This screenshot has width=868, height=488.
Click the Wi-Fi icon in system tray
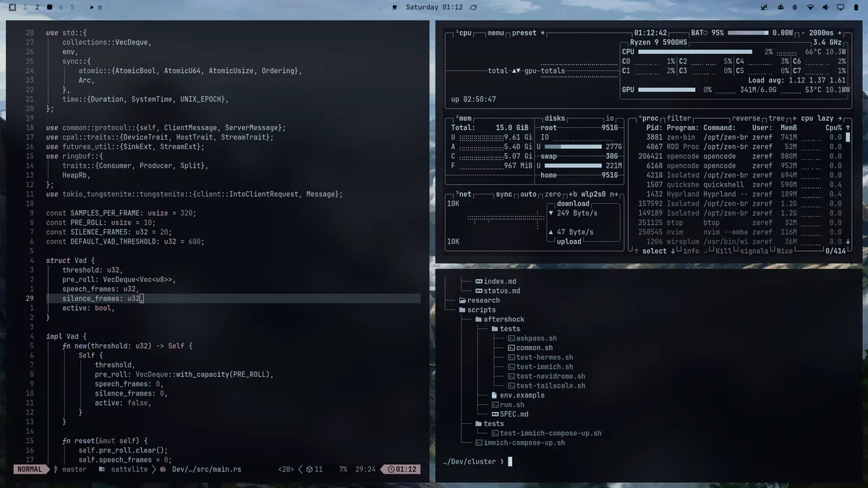pos(810,7)
